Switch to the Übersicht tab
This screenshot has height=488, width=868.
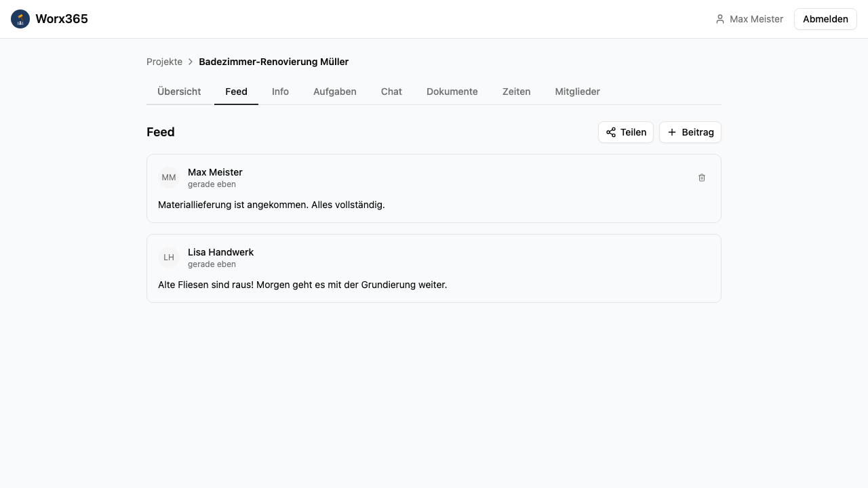click(x=179, y=91)
